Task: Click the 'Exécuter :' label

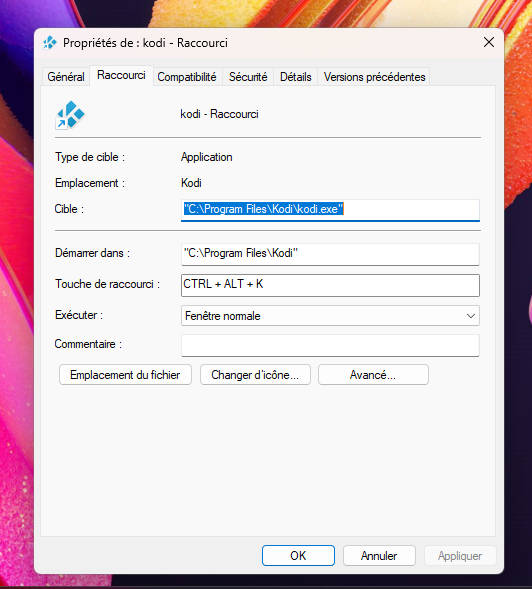Action: tap(79, 315)
